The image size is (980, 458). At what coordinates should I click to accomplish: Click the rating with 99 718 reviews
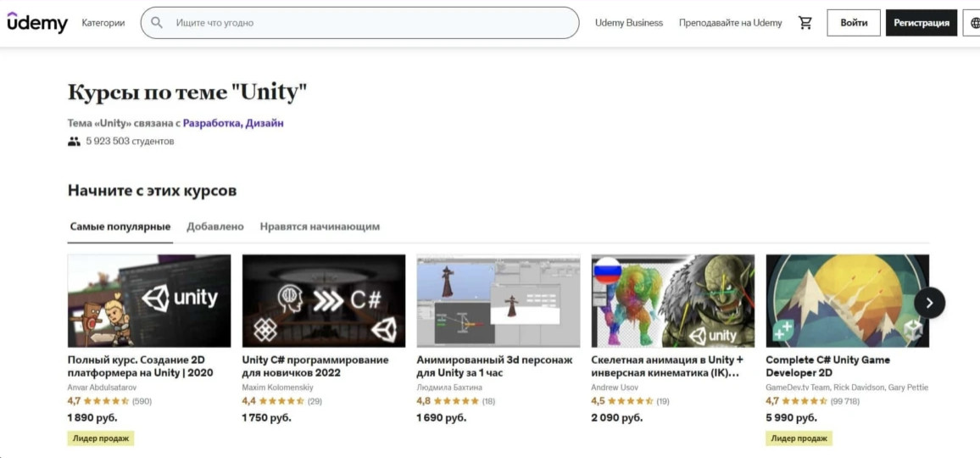[812, 401]
